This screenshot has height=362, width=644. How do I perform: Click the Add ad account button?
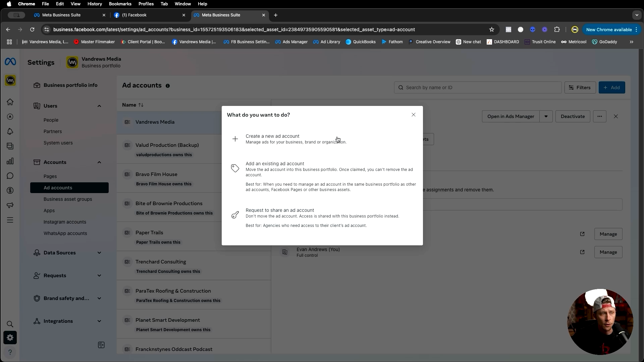coord(612,87)
